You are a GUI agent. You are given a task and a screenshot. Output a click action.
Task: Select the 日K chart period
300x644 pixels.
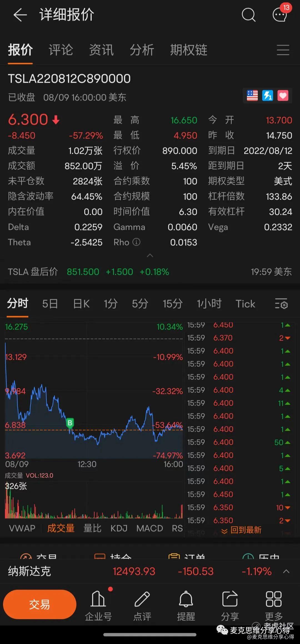(81, 304)
